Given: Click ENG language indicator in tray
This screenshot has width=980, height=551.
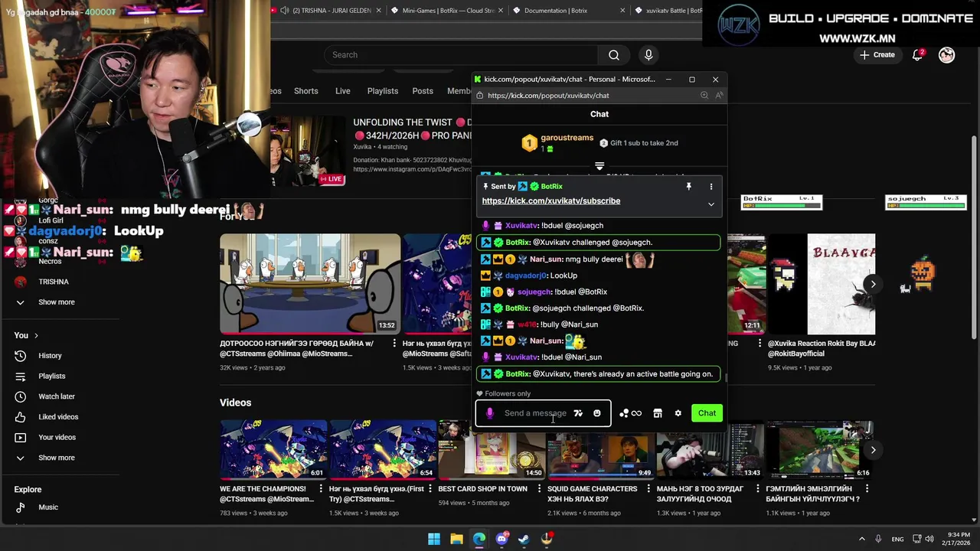Looking at the screenshot, I should tap(897, 539).
